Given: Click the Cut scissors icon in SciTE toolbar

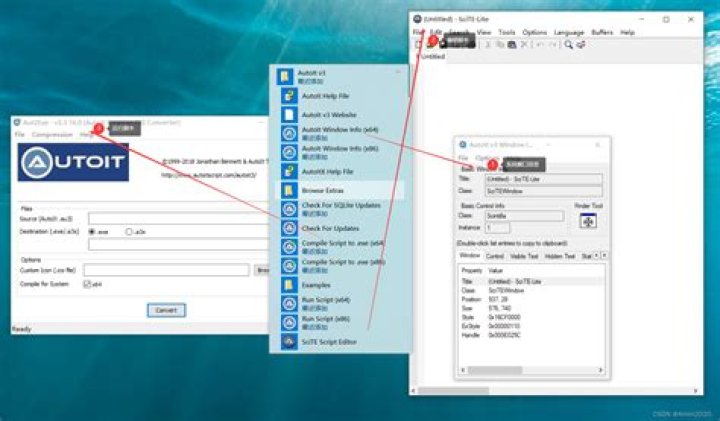Looking at the screenshot, I should coord(488,45).
